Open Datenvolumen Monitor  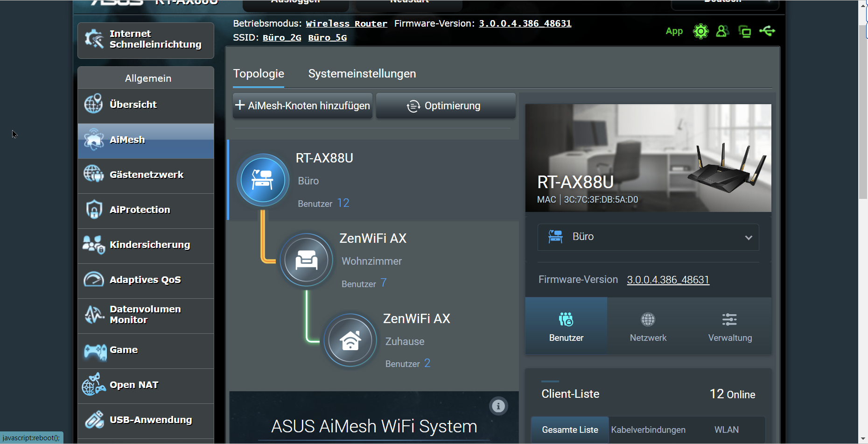point(146,316)
